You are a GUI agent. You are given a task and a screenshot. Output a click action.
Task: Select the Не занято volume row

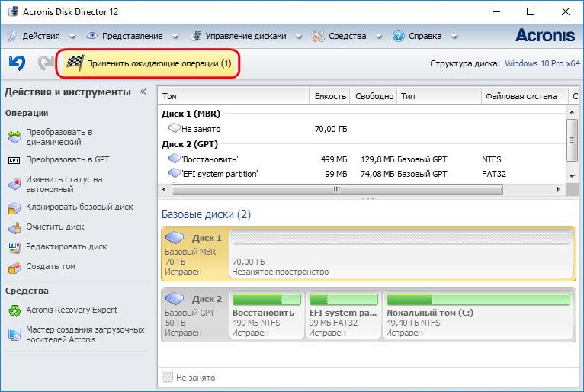(361, 129)
